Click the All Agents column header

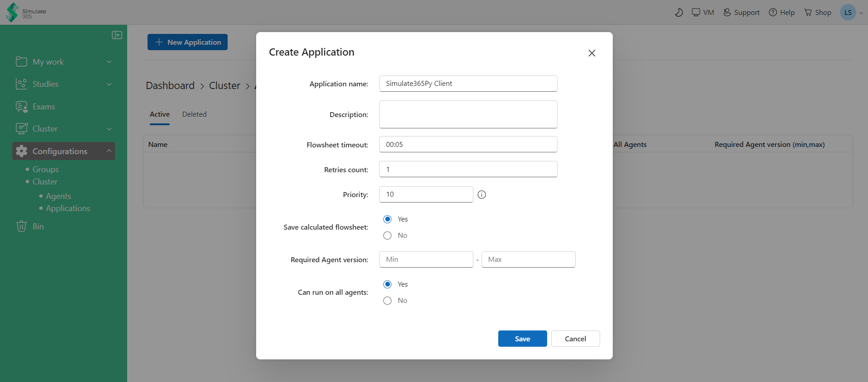[630, 145]
